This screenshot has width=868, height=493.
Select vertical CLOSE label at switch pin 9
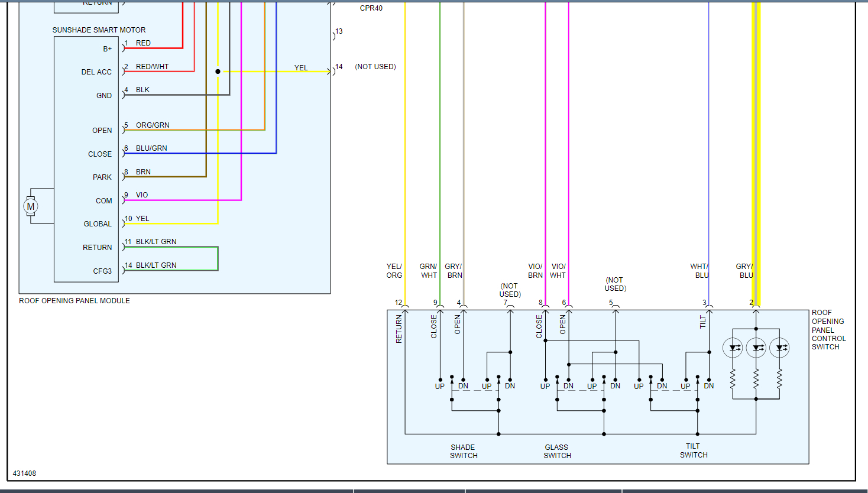(x=434, y=326)
